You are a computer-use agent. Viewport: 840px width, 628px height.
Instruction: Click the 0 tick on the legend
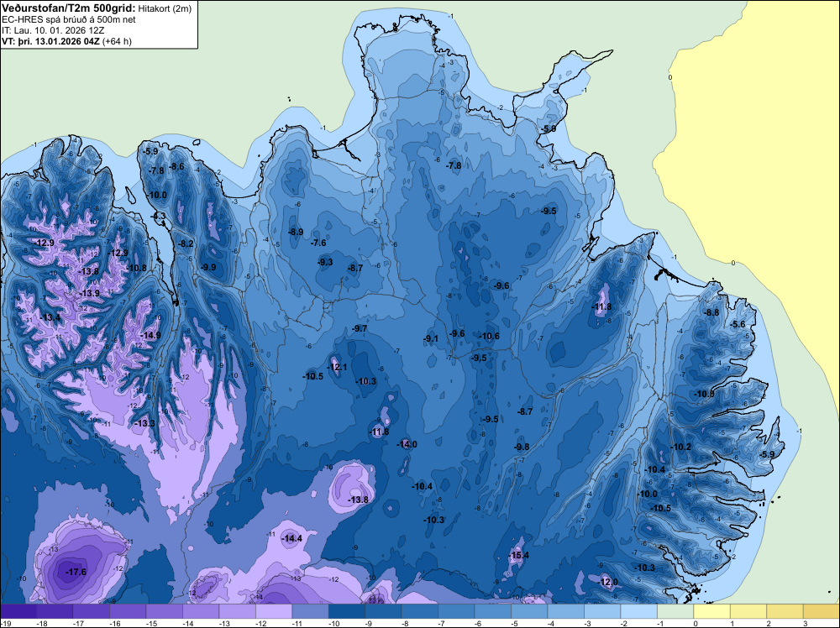point(695,623)
